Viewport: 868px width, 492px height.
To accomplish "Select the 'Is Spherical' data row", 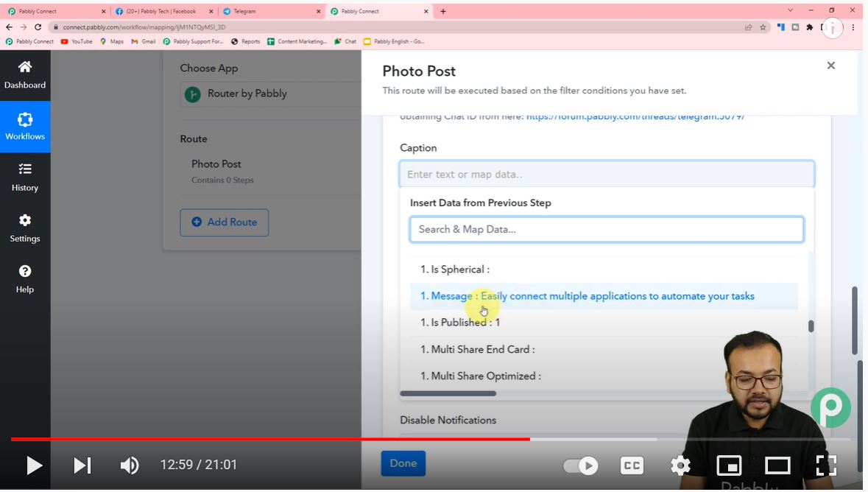I will pos(604,270).
